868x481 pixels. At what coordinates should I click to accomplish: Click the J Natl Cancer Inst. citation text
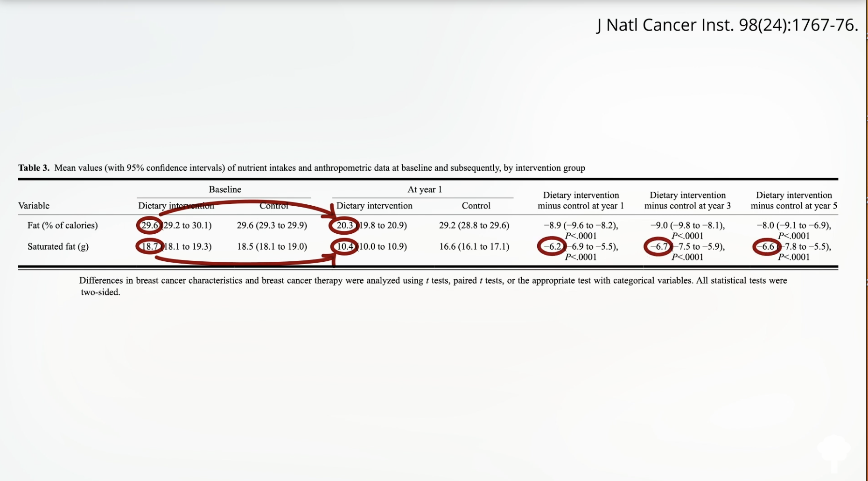(727, 25)
